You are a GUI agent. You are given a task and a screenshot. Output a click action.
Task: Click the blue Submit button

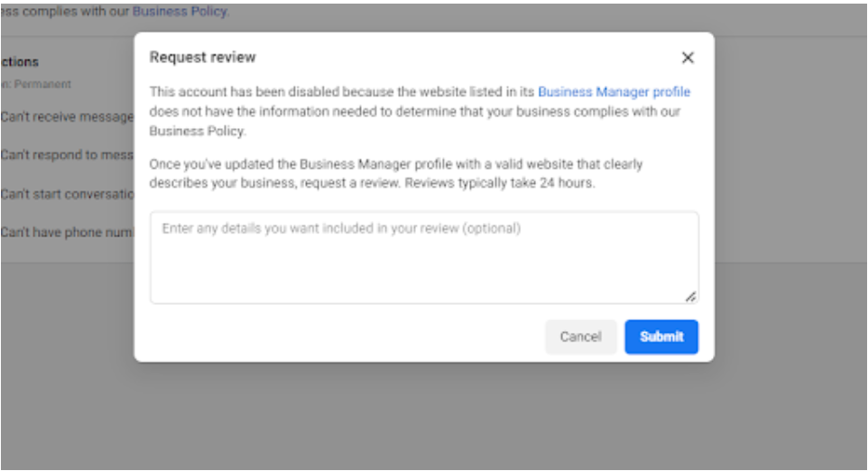point(661,337)
